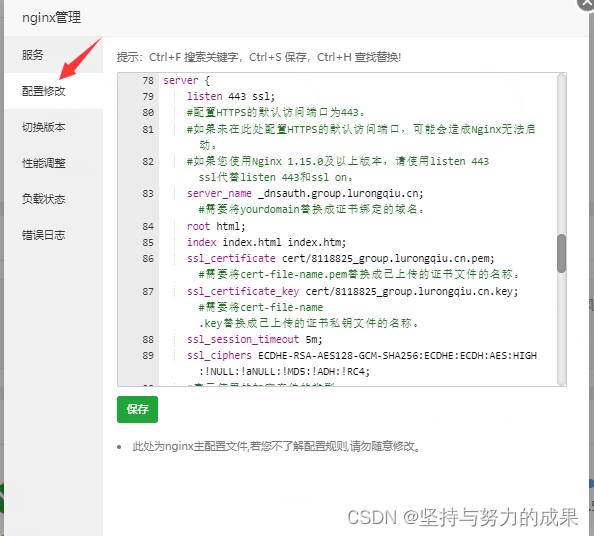Click line 78 'server {' text
The width and height of the screenshot is (594, 536).
coord(186,80)
